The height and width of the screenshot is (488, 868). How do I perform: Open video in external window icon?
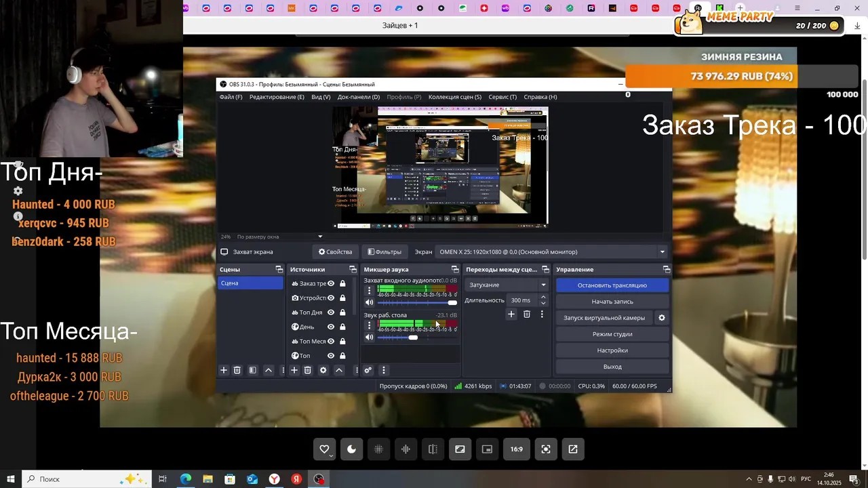pos(573,449)
